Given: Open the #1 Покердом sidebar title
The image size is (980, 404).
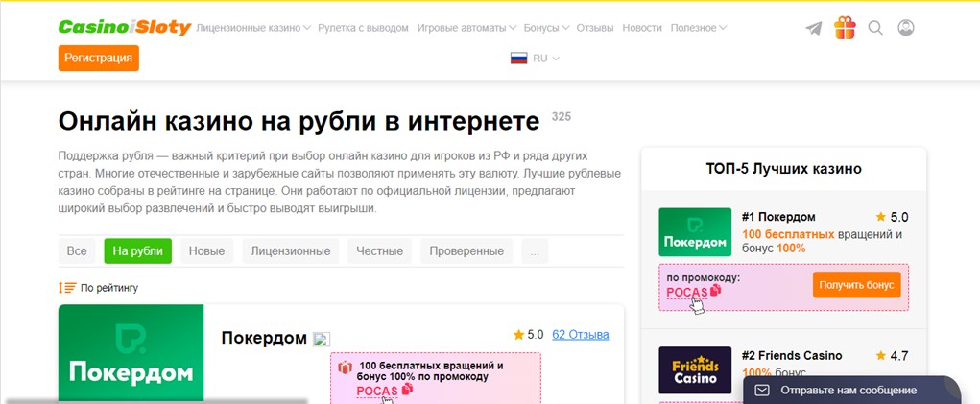Looking at the screenshot, I should click(778, 217).
